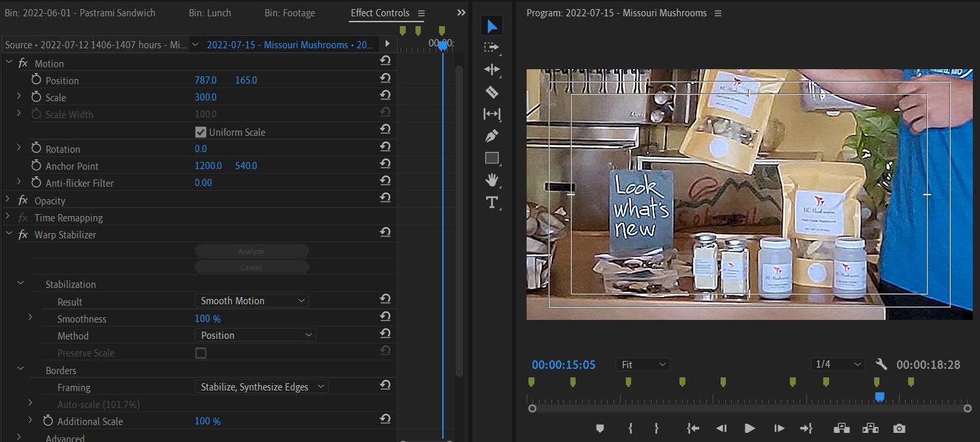The height and width of the screenshot is (442, 980).
Task: Collapse the Motion effect section
Action: click(x=8, y=63)
